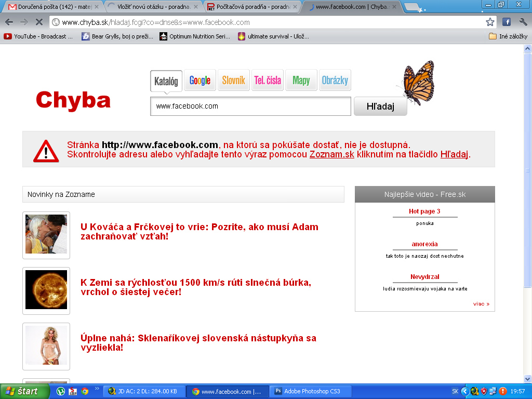Open the Hot page 3 video link

pyautogui.click(x=424, y=211)
